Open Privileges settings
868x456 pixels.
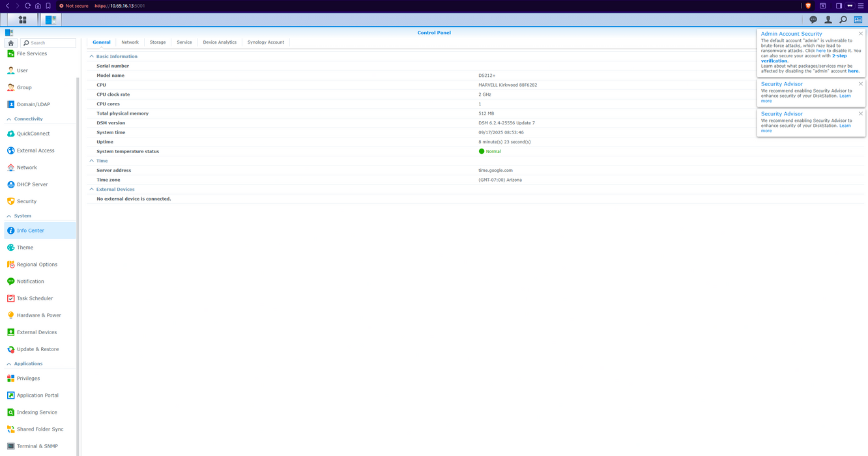click(x=40, y=378)
